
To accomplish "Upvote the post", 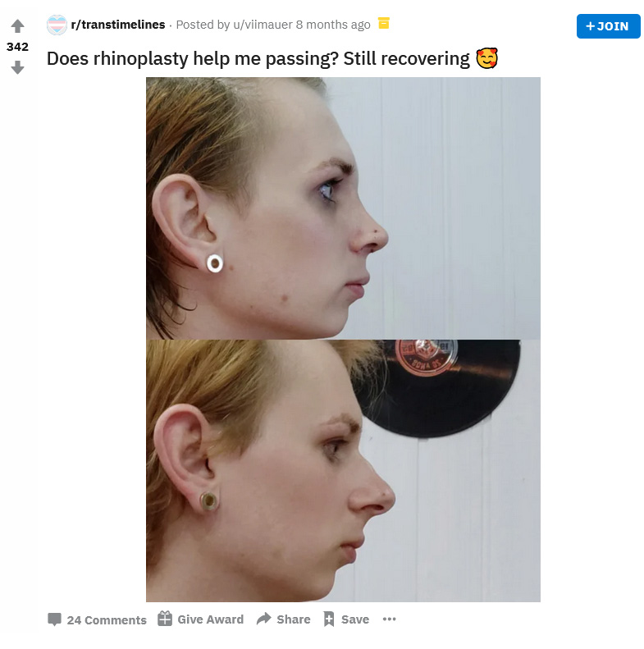I will point(17,26).
